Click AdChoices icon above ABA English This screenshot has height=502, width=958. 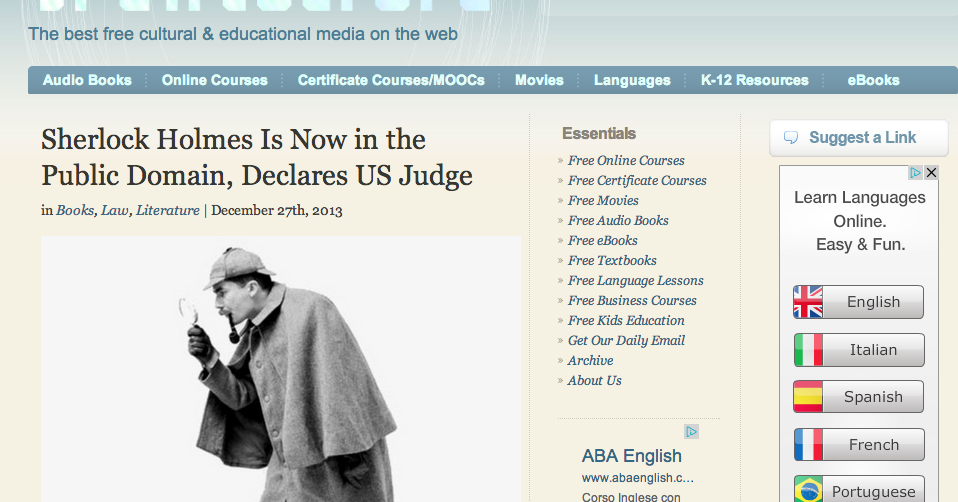click(691, 432)
